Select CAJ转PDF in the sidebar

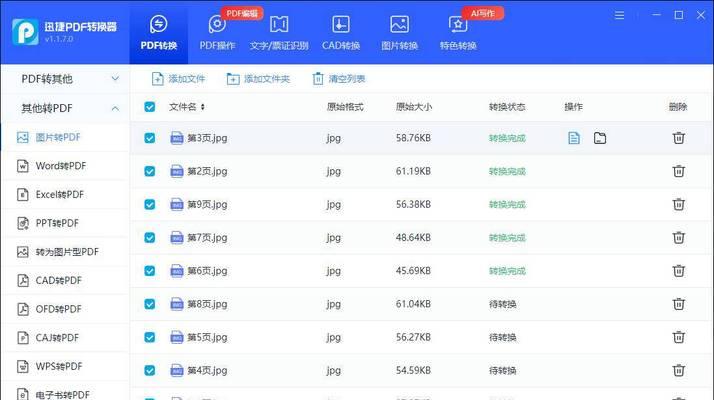click(x=65, y=338)
